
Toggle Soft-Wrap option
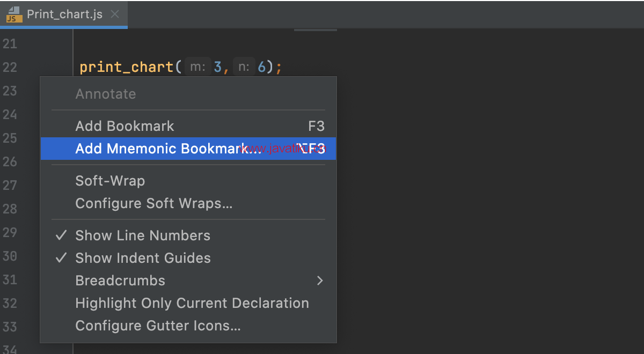coord(188,181)
